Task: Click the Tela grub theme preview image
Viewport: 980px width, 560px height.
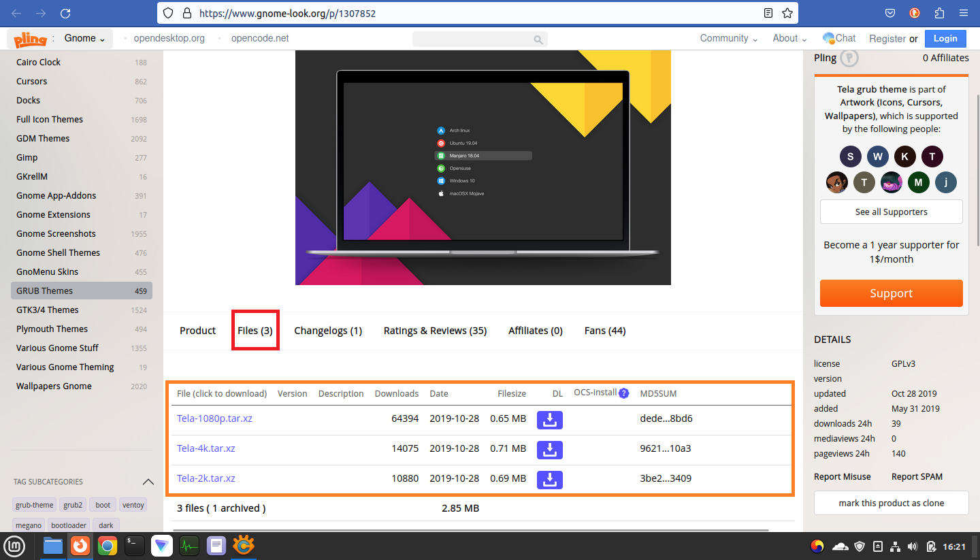Action: (x=483, y=167)
